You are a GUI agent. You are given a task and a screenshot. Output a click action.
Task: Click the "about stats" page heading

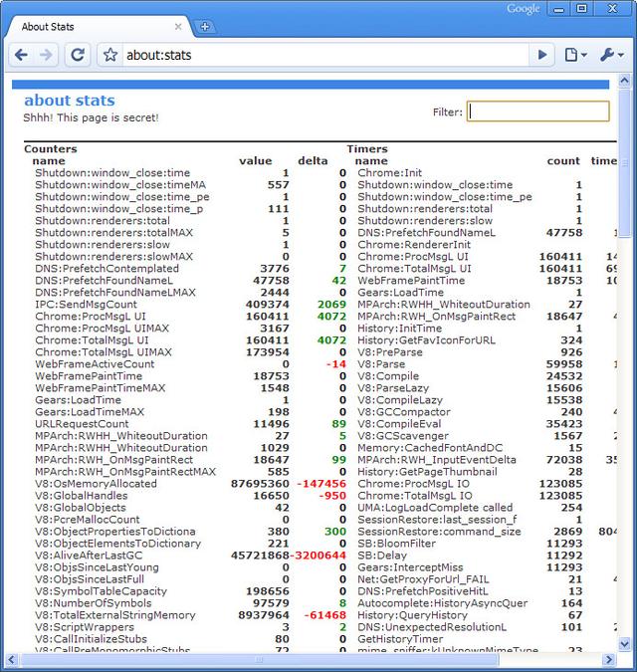click(69, 100)
